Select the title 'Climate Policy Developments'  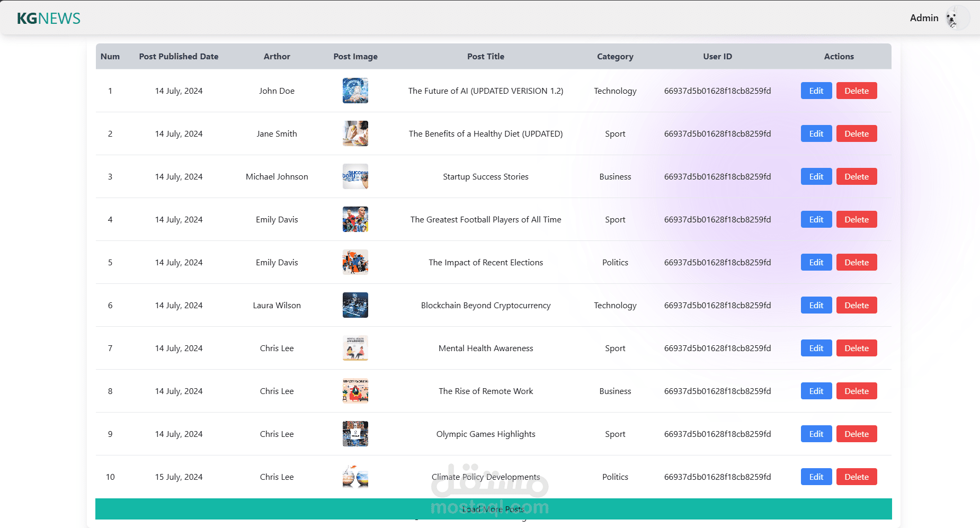click(486, 477)
